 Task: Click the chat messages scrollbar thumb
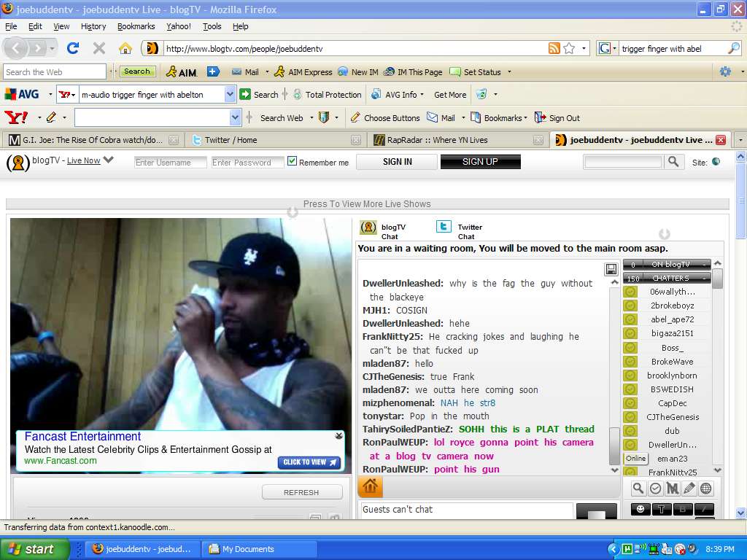pos(614,445)
